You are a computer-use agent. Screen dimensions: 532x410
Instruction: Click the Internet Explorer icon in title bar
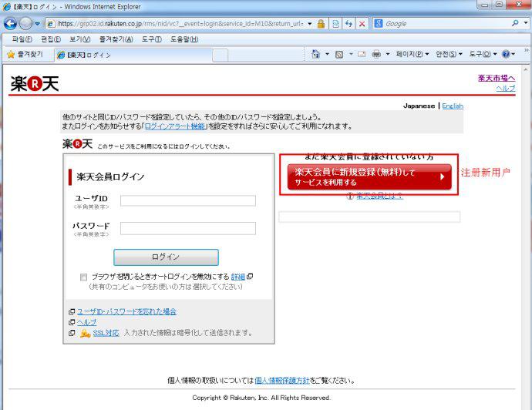coord(6,6)
